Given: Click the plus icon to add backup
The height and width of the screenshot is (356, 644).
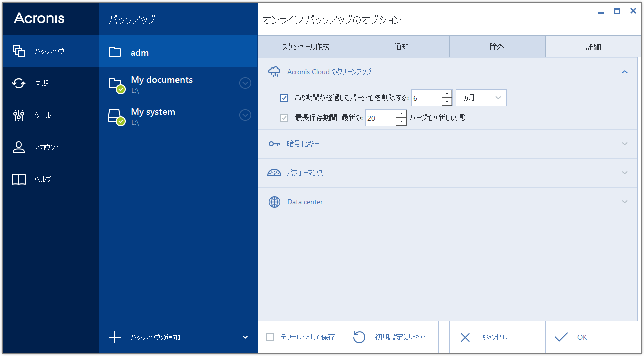Looking at the screenshot, I should point(115,337).
